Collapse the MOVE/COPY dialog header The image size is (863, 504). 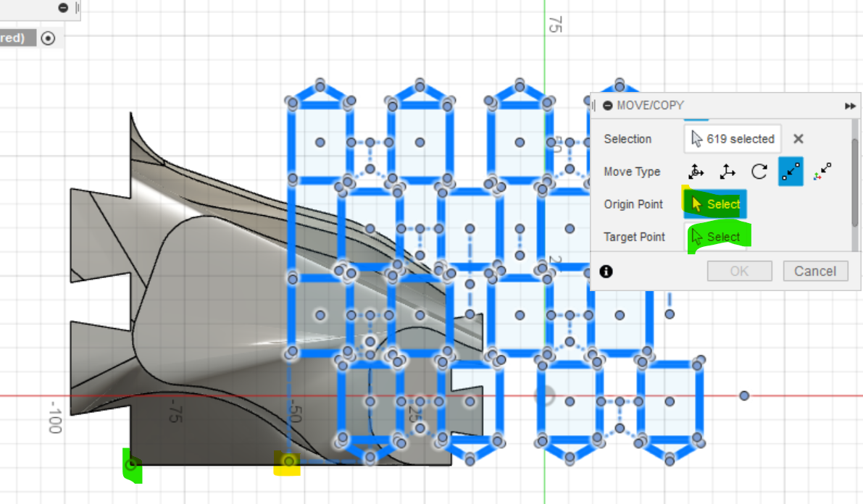point(608,106)
